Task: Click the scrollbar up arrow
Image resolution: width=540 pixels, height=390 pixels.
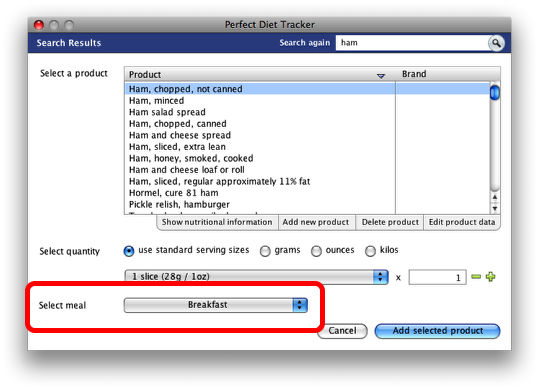Action: (495, 197)
